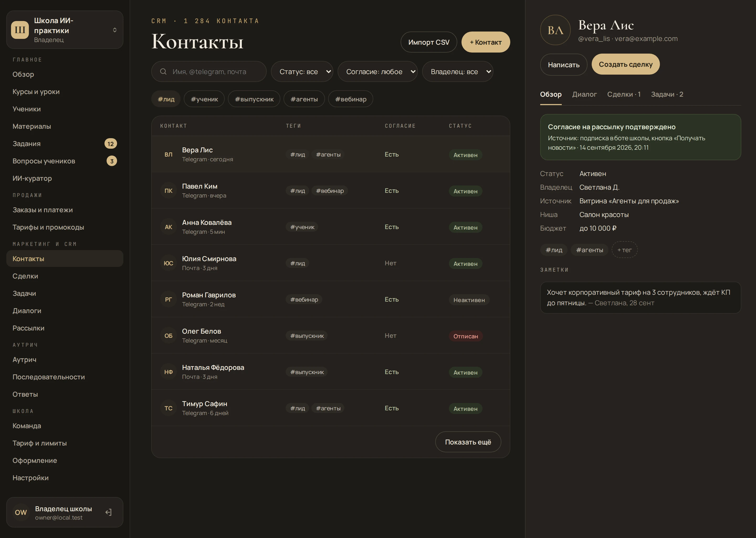Viewport: 756px width, 538px height.
Task: Click the Вопросы учеников badge showing 3
Action: [x=112, y=161]
